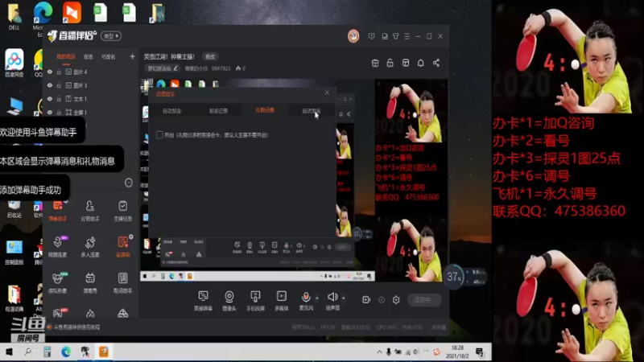
Task: Add a 手机投屏 phone mirroring source
Action: tap(255, 301)
